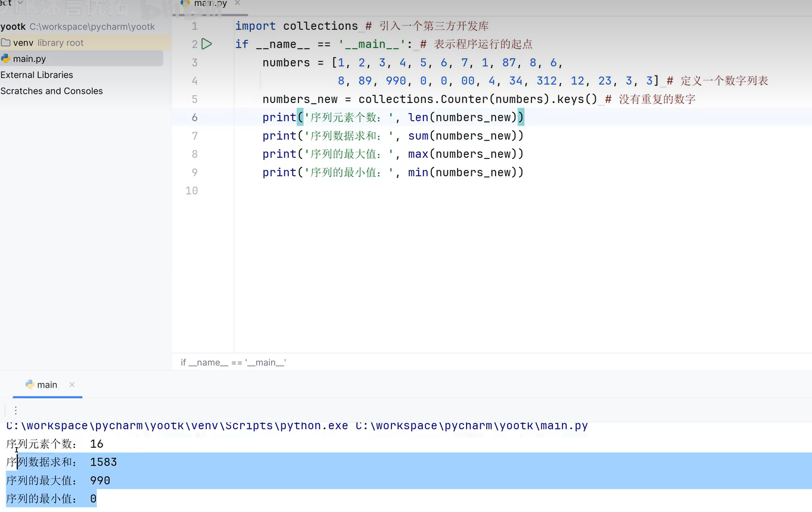This screenshot has width=812, height=512.
Task: Close the main.py editor tab
Action: point(237,3)
